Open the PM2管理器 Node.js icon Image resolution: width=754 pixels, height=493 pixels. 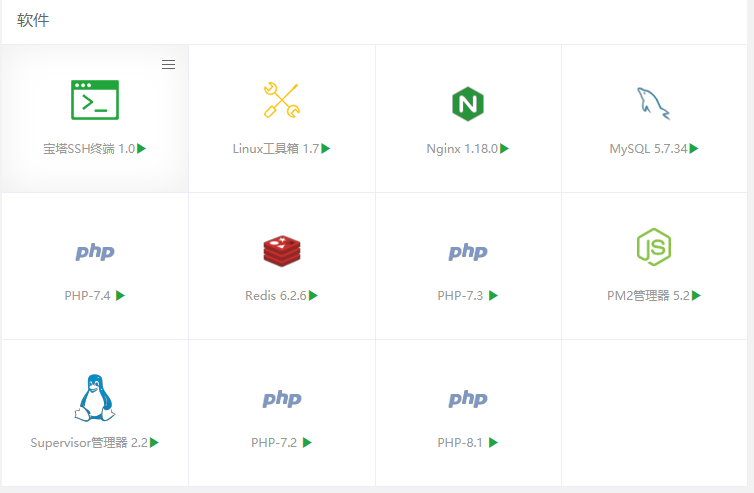pos(653,247)
